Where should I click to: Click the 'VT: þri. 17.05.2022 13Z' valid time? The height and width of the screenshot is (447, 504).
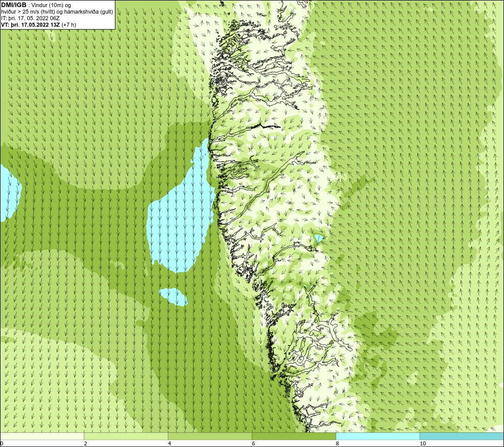click(x=30, y=25)
